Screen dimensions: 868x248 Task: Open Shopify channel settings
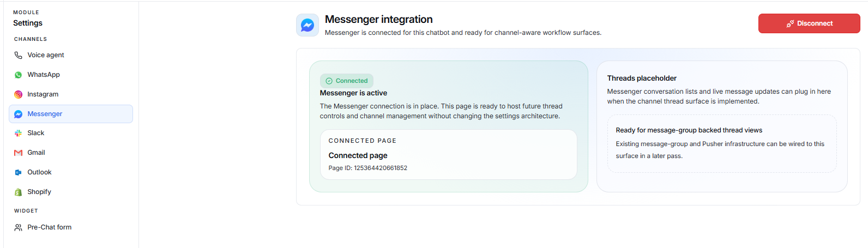pyautogui.click(x=71, y=192)
